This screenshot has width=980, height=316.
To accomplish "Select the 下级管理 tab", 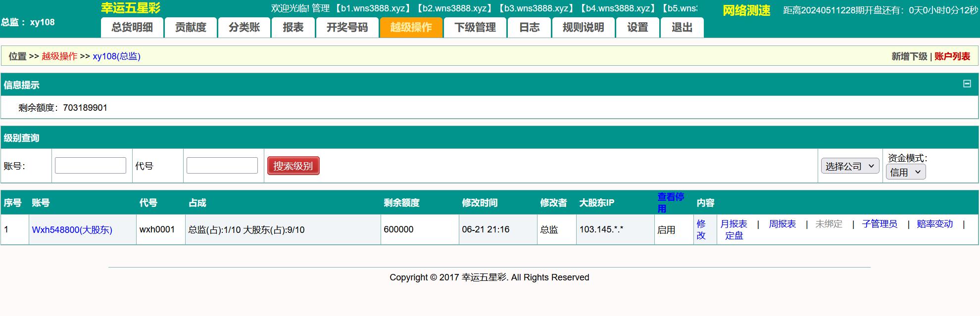I will click(x=475, y=28).
